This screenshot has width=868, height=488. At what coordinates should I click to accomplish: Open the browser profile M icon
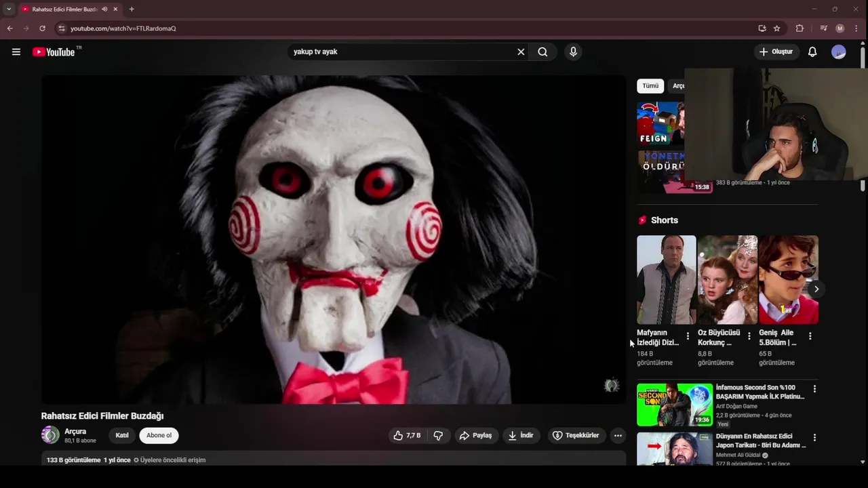click(x=840, y=28)
